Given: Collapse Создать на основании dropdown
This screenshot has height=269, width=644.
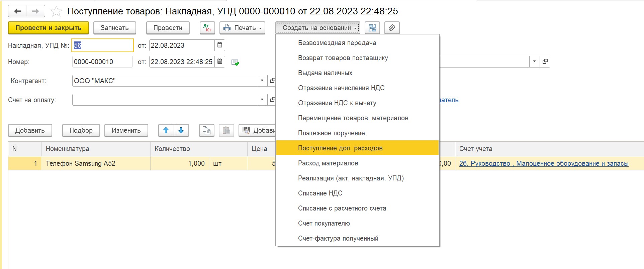Looking at the screenshot, I should coord(317,28).
